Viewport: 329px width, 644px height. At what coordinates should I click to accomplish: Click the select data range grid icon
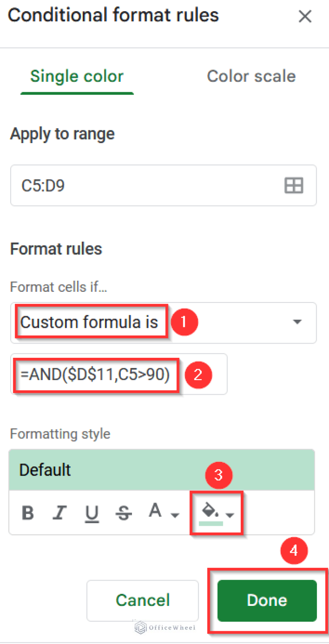tap(294, 185)
